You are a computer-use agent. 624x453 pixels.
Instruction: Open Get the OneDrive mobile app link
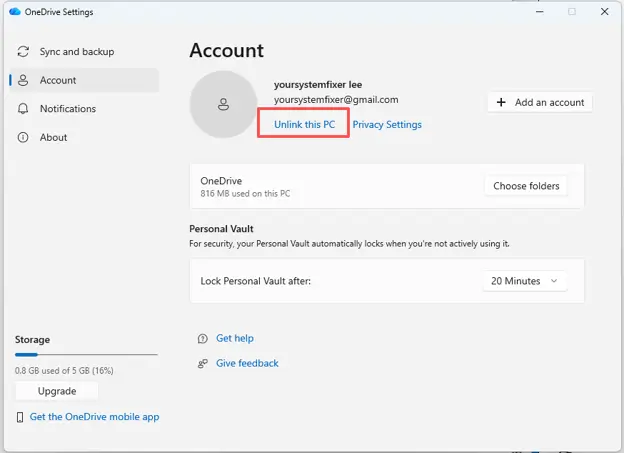pyautogui.click(x=94, y=417)
